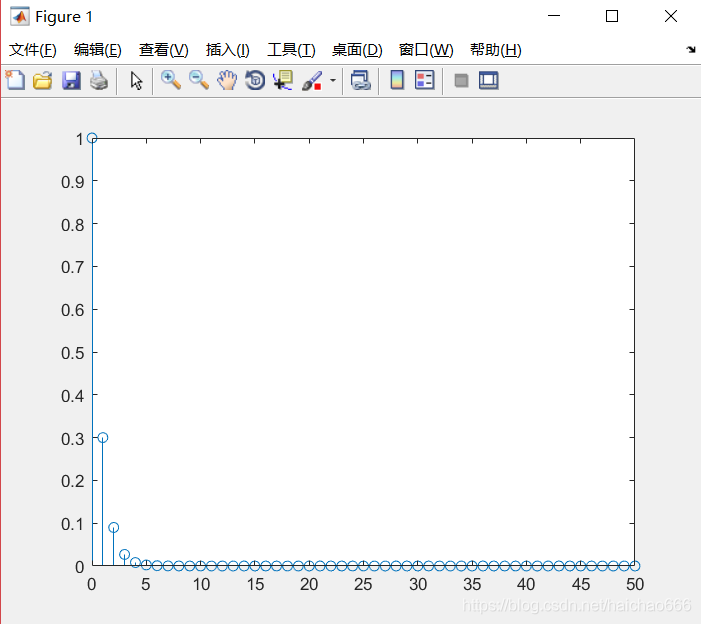Dock the figure using the corner arrow
This screenshot has height=624, width=701.
coord(691,49)
